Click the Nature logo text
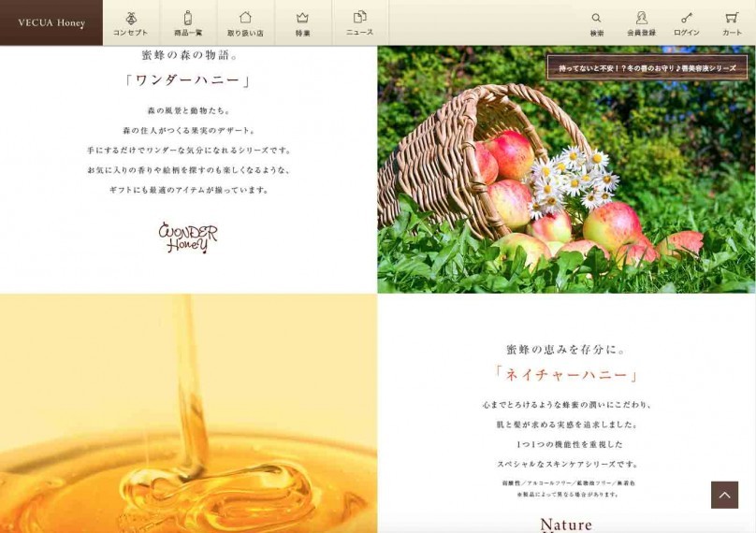Viewport: 756px width, 533px height. [x=566, y=525]
